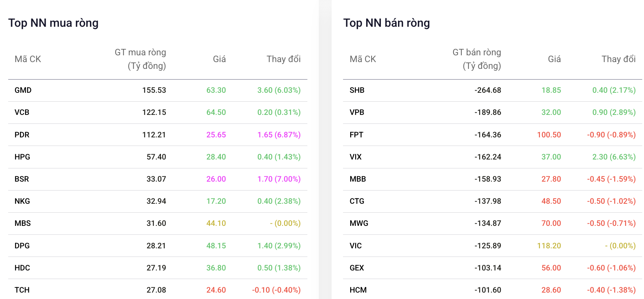Click the VIX stock code
Viewport: 644px width, 299px height.
(x=356, y=157)
